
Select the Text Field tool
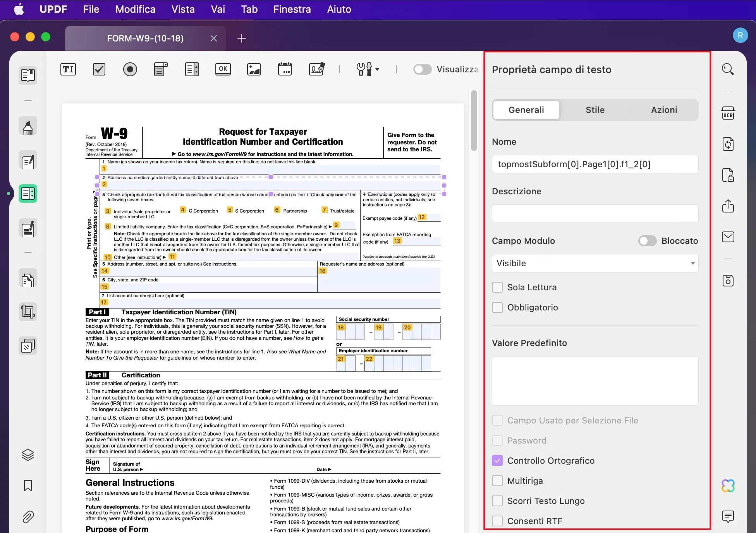point(68,70)
